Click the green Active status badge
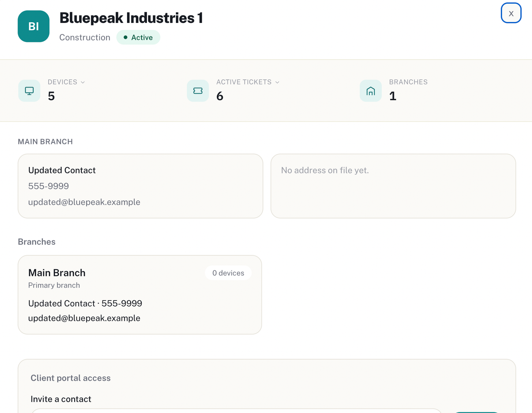Image resolution: width=532 pixels, height=413 pixels. click(138, 37)
